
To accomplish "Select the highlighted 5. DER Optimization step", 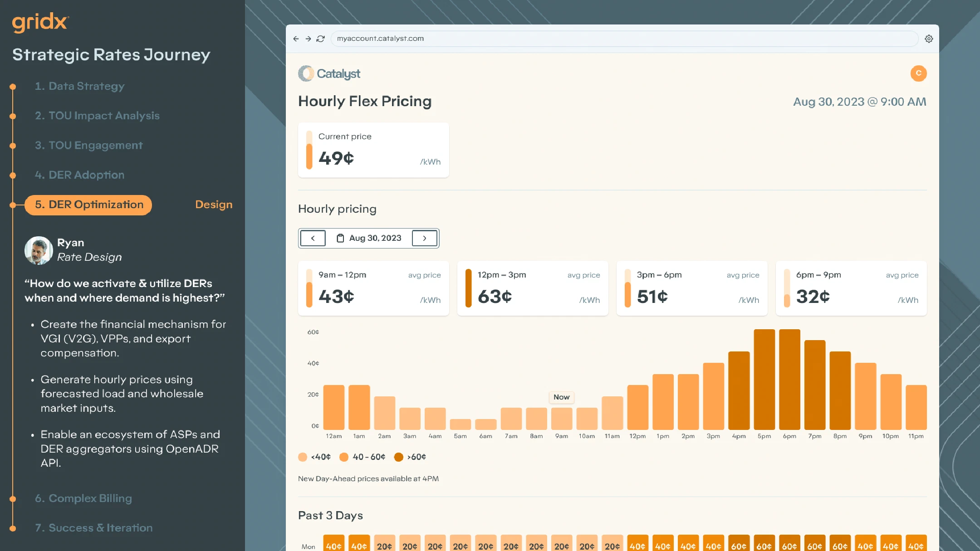I will coord(88,205).
